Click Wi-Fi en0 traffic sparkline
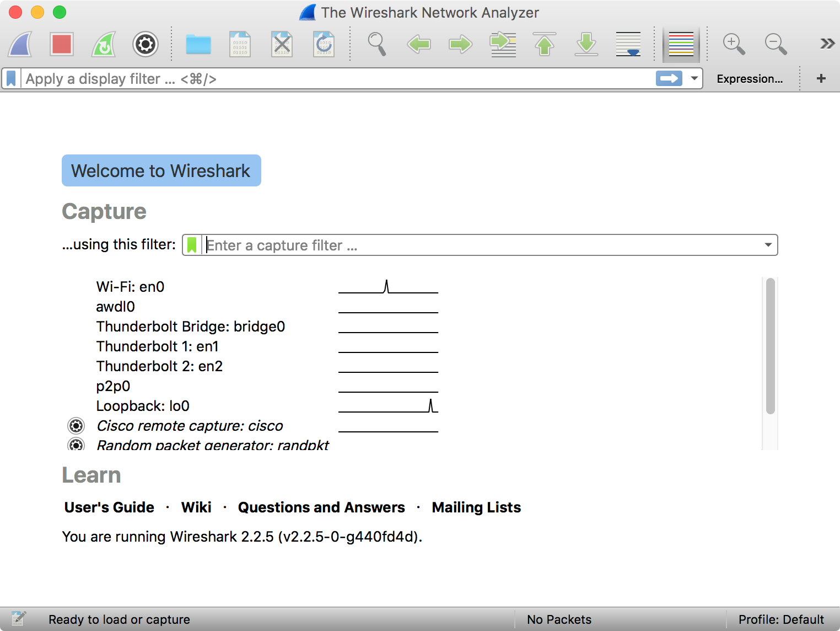This screenshot has height=631, width=840. coord(388,287)
